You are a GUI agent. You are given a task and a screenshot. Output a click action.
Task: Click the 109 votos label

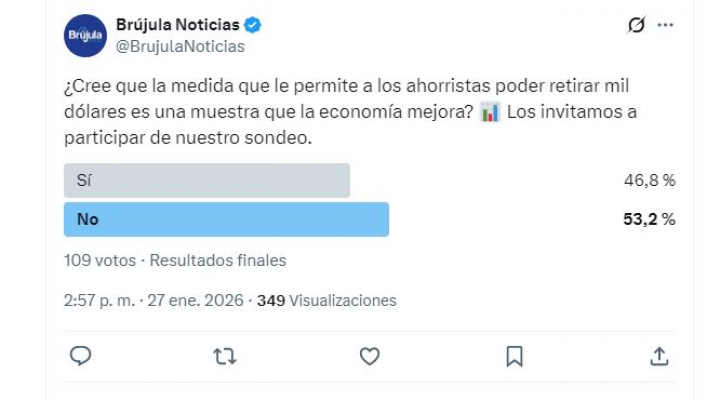[99, 260]
